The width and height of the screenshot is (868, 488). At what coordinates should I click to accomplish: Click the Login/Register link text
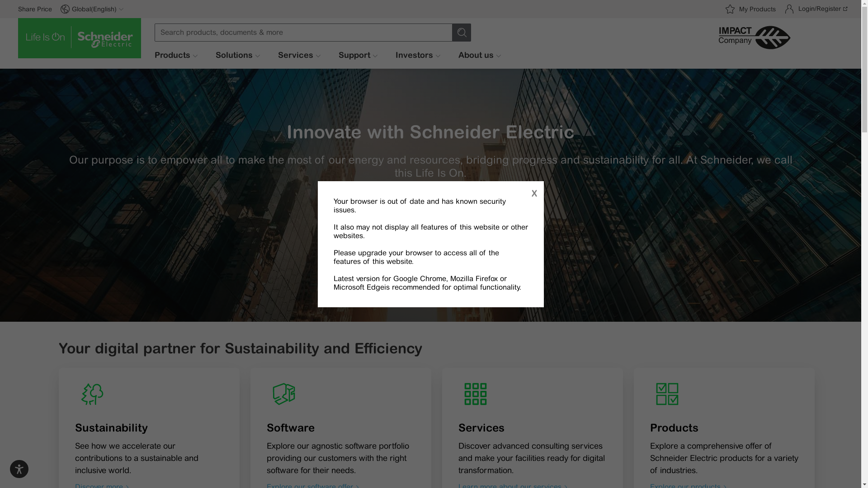tap(820, 9)
